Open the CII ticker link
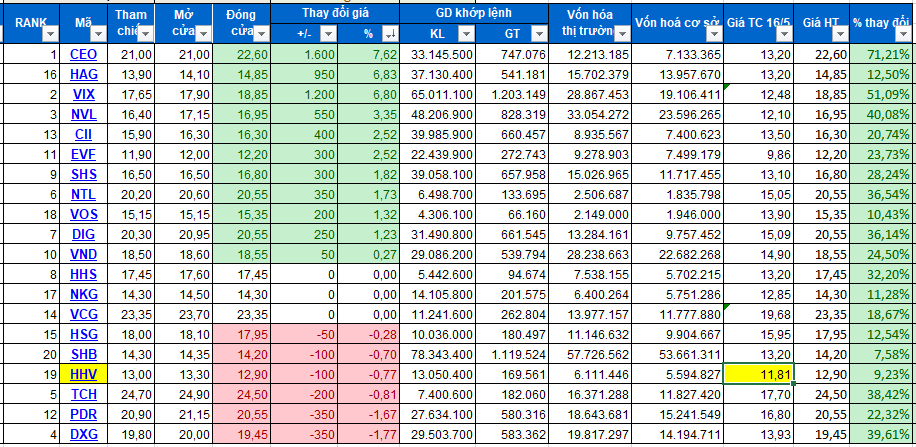The width and height of the screenshot is (916, 447). pos(84,134)
